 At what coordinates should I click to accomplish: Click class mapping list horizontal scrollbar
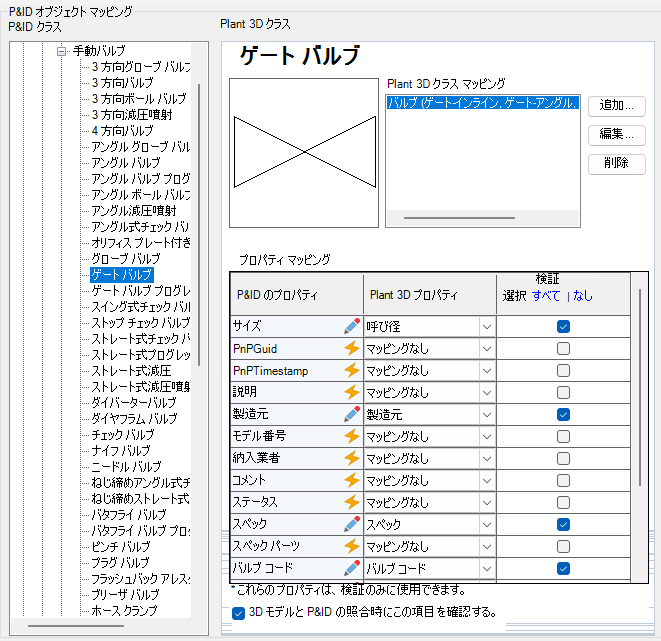tap(459, 218)
